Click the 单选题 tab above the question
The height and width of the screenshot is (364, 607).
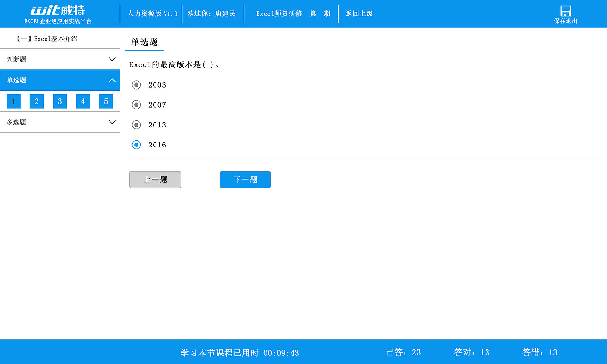(144, 43)
